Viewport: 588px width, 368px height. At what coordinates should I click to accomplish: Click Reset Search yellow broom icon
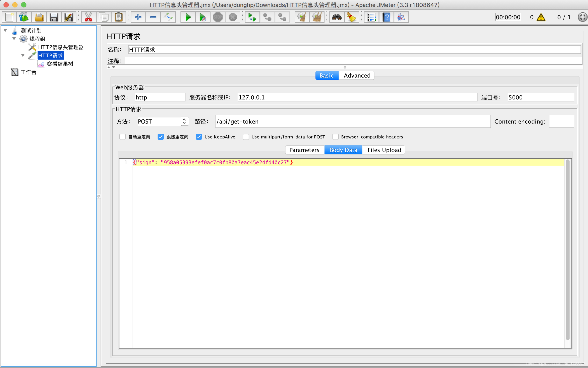click(x=352, y=17)
